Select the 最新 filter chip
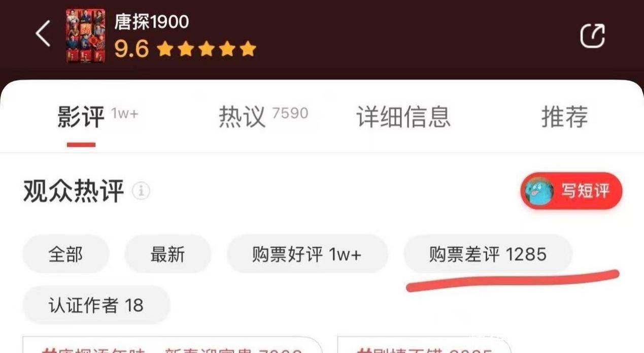 pyautogui.click(x=167, y=253)
